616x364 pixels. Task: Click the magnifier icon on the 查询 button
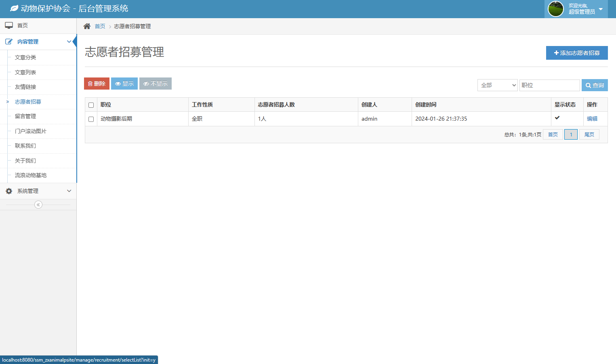coord(588,85)
